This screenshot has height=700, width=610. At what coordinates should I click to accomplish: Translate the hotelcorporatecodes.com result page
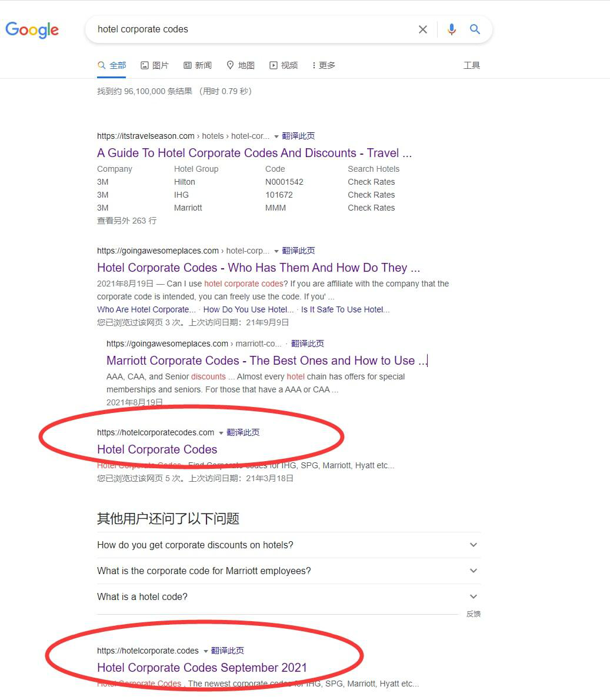click(243, 432)
